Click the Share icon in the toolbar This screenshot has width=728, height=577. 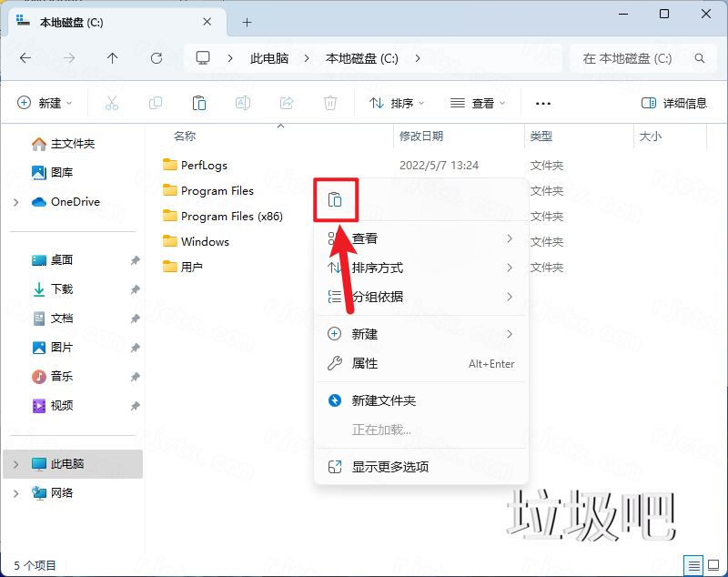click(287, 102)
